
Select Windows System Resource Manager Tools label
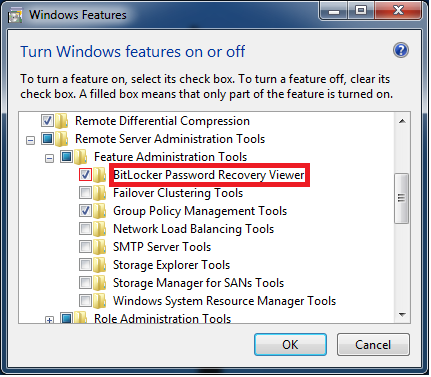pos(224,301)
